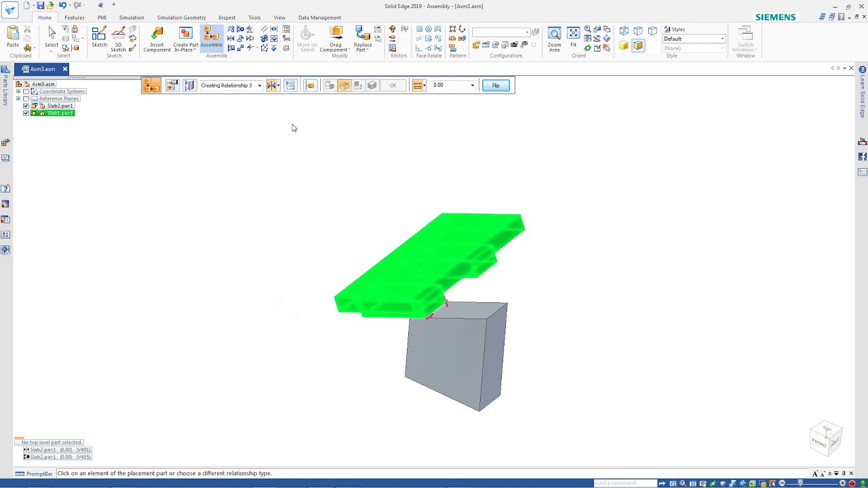Open the Inspect ribbon tab
868x488 pixels.
click(x=227, y=18)
